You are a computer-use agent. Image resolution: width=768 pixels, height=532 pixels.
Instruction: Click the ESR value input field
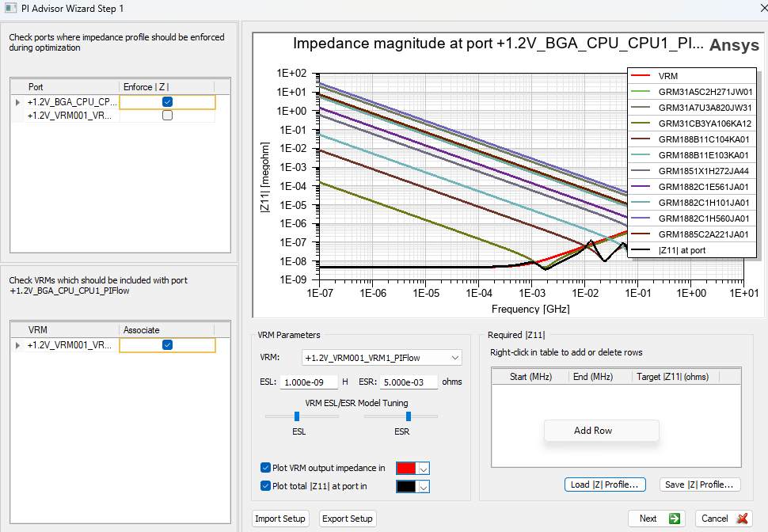click(409, 382)
